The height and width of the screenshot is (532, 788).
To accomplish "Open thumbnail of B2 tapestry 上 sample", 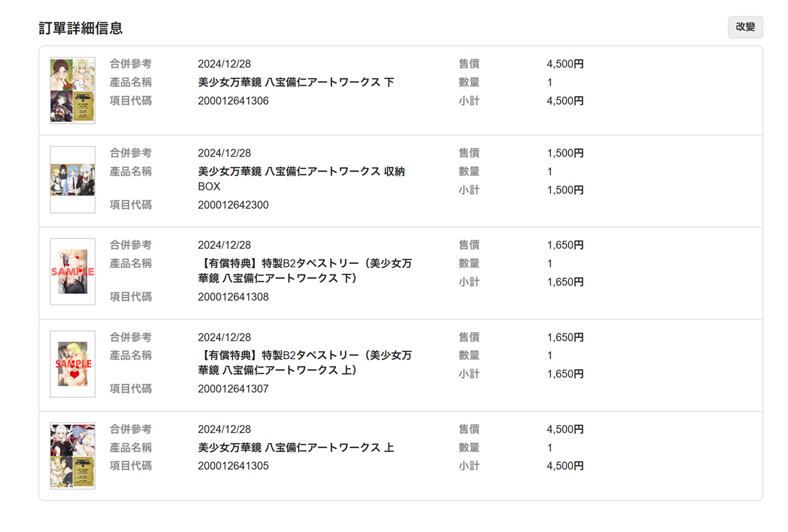I will (73, 364).
